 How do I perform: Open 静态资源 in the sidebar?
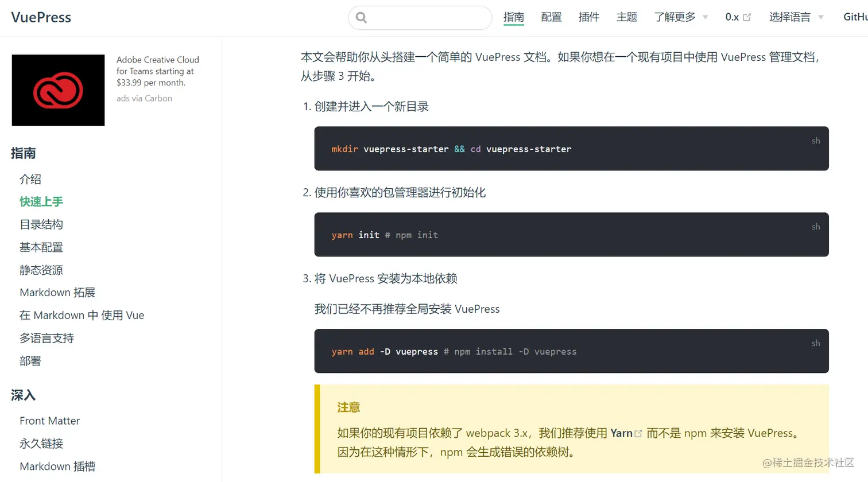(x=41, y=270)
